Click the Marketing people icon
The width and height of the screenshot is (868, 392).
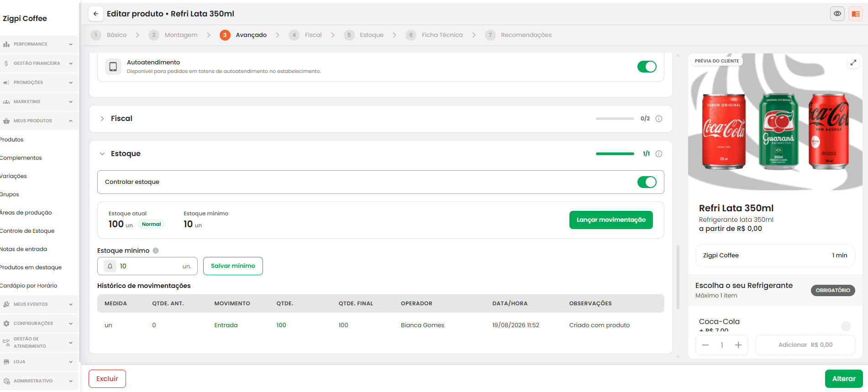click(x=6, y=102)
